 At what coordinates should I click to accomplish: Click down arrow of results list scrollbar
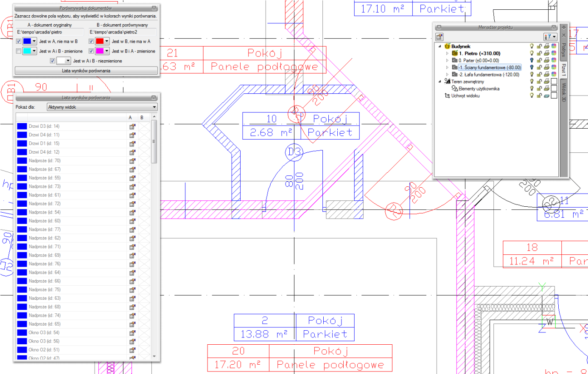pos(154,357)
